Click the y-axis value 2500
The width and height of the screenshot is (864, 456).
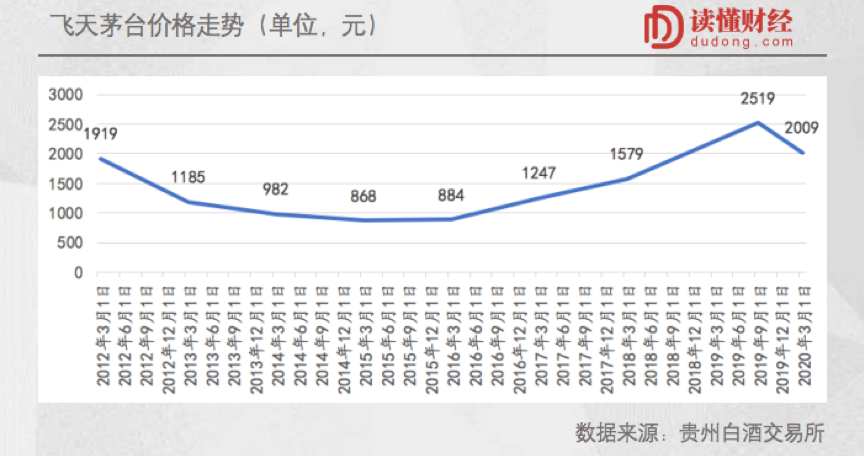66,125
